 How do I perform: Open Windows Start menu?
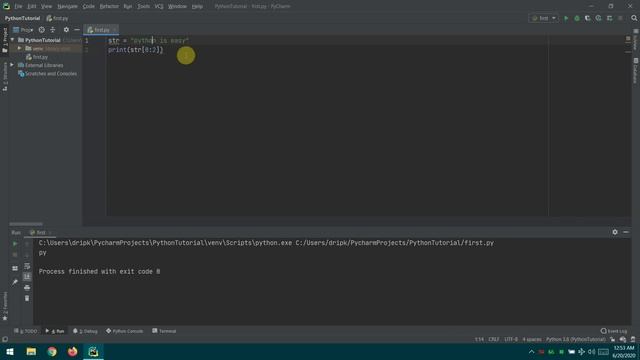10,351
